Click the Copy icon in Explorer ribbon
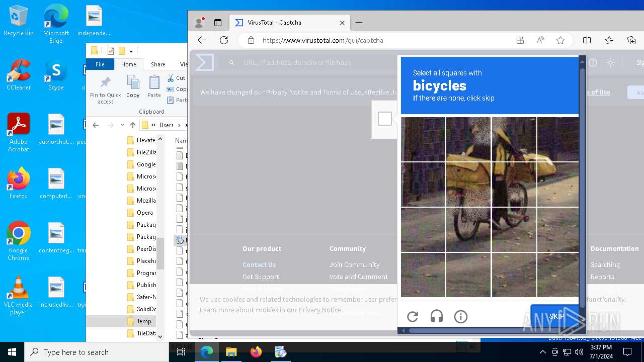This screenshot has height=362, width=644. (x=133, y=86)
